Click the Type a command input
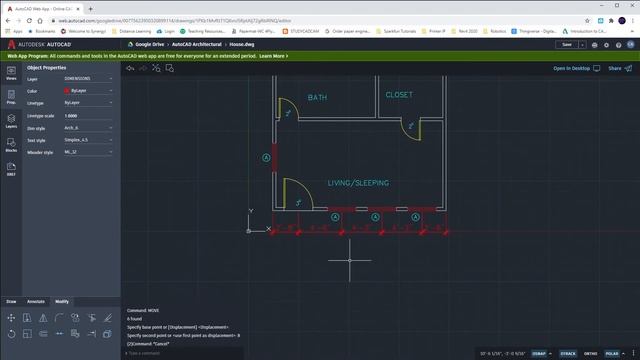Viewport: 640px width, 360px height. (184, 353)
